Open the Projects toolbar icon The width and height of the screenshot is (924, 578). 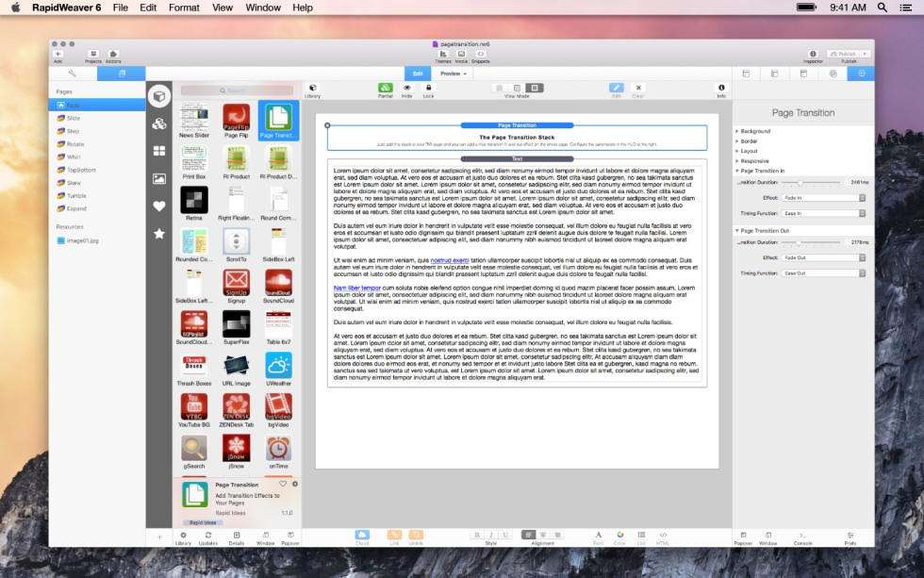click(93, 54)
